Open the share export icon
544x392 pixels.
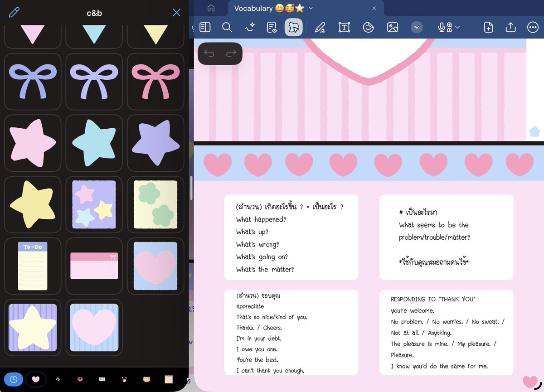pyautogui.click(x=510, y=27)
